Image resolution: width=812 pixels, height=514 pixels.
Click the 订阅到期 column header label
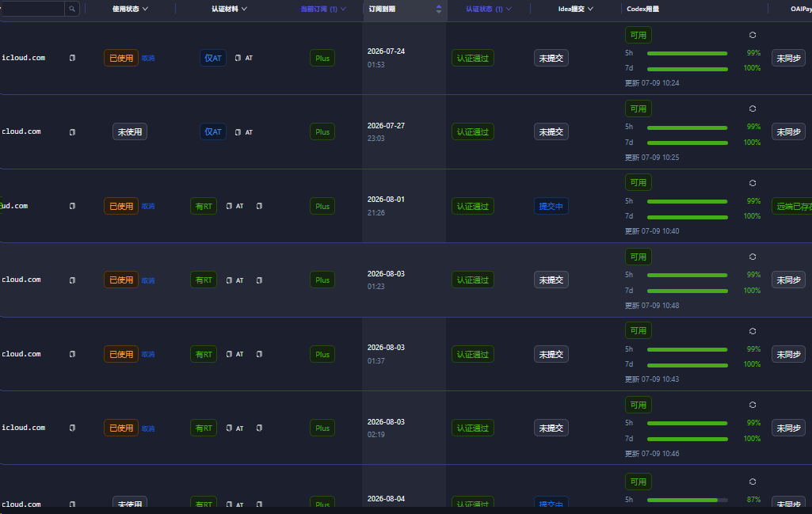tap(382, 9)
